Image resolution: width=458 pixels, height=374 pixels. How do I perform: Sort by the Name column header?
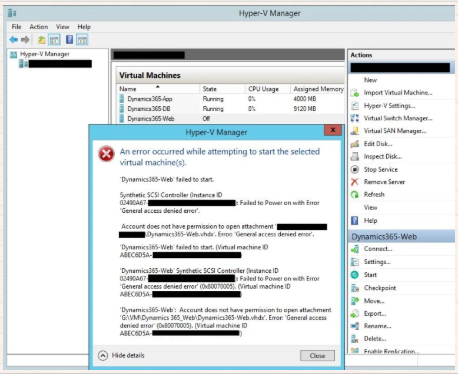pos(158,89)
